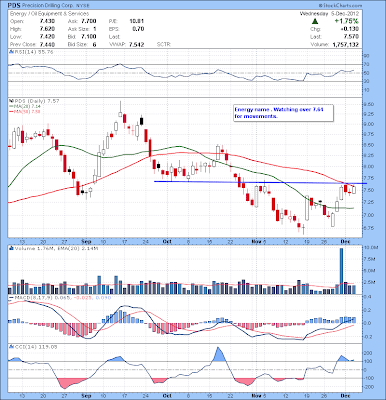
Task: Click the EPS value 0.70
Action: (138, 29)
